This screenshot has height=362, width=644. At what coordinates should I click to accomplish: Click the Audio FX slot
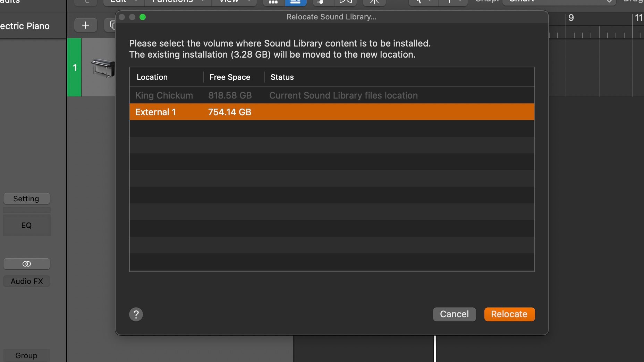click(x=27, y=281)
